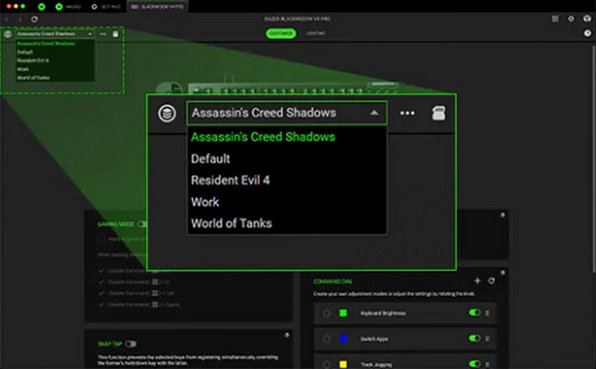Click the small profile dropdown arrow in dashed box
596x369 pixels.
click(x=90, y=34)
